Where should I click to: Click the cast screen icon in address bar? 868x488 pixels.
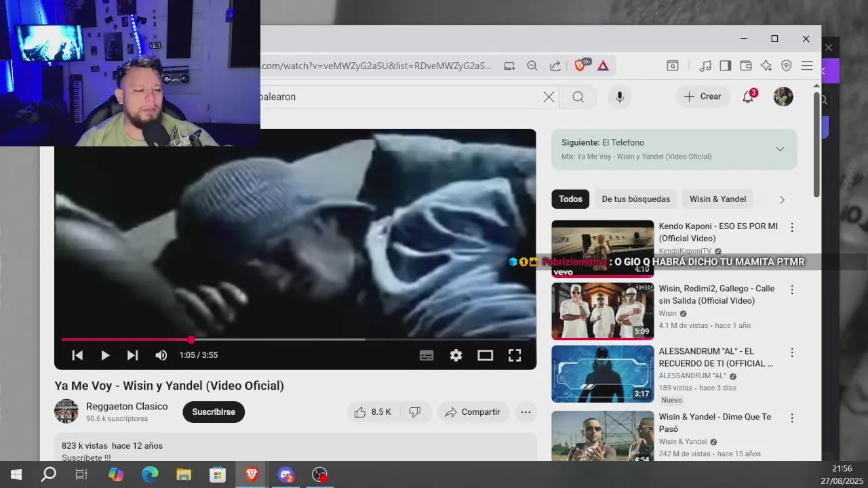click(x=509, y=66)
